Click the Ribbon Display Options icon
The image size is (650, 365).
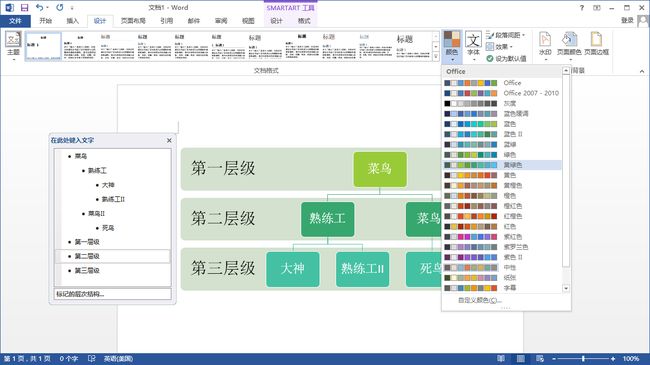(597, 7)
